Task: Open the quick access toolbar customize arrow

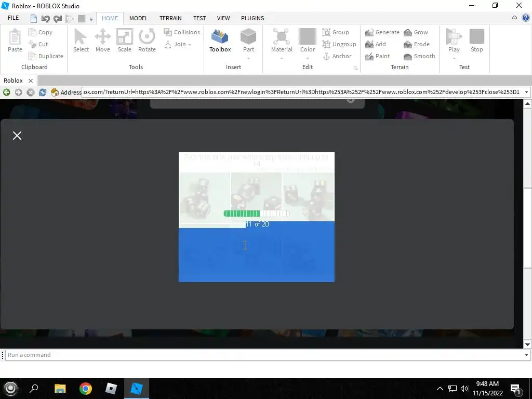Action: coord(91,19)
